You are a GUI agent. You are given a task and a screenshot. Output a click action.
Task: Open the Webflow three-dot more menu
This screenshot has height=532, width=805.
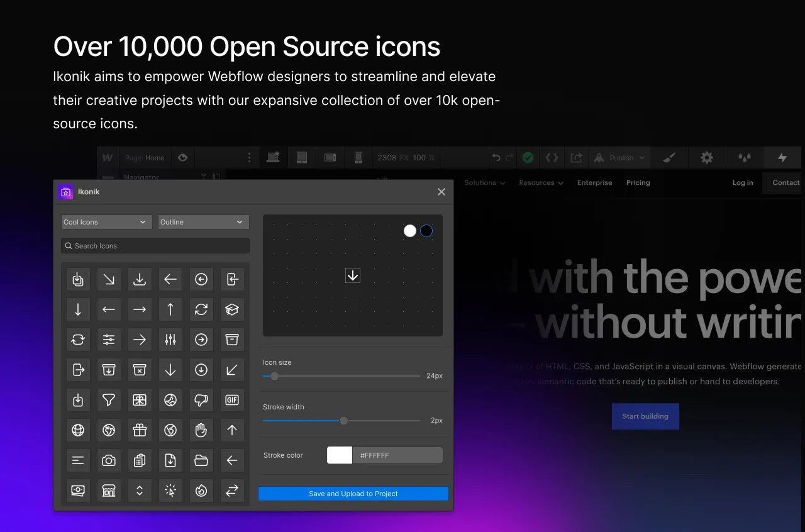pyautogui.click(x=250, y=158)
